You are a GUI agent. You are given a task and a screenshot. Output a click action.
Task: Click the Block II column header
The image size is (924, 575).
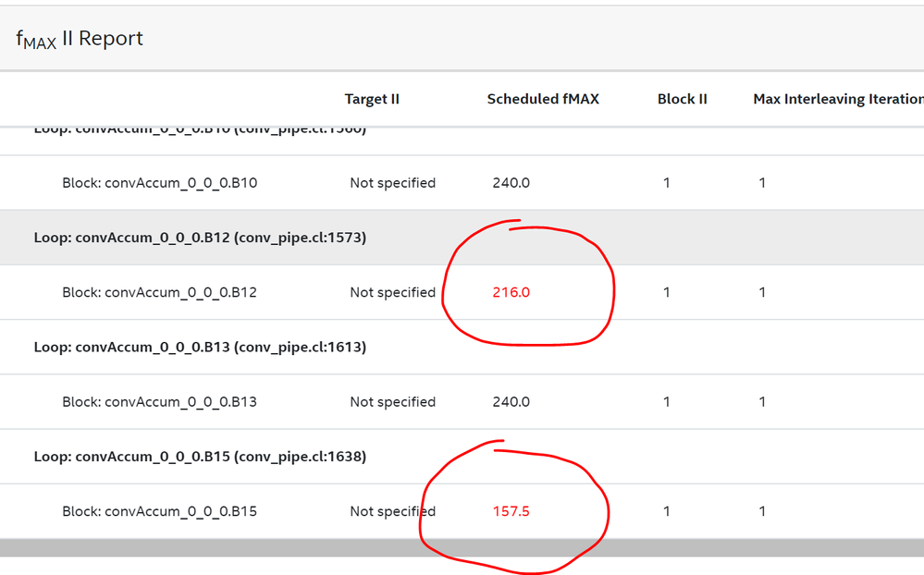tap(682, 99)
